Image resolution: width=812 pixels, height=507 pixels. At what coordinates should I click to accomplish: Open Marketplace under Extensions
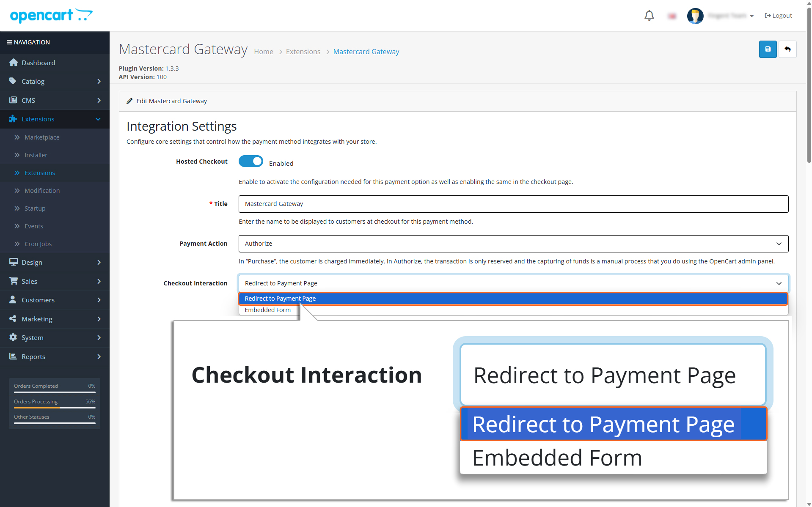[42, 137]
